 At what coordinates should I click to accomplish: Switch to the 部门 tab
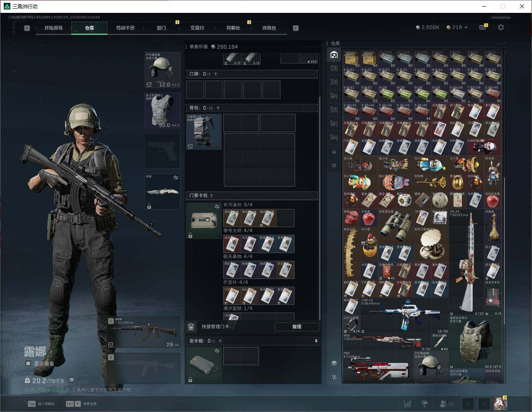point(161,28)
